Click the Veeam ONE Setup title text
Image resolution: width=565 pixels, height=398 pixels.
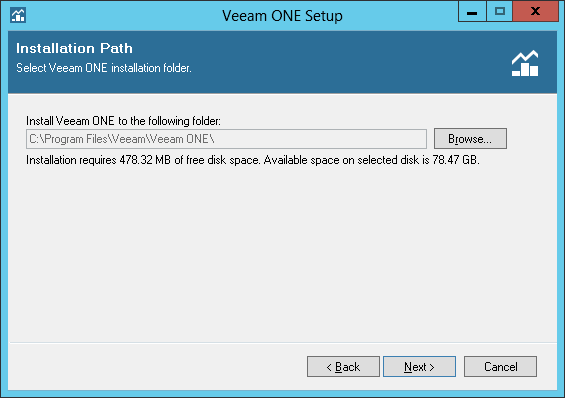pos(282,16)
